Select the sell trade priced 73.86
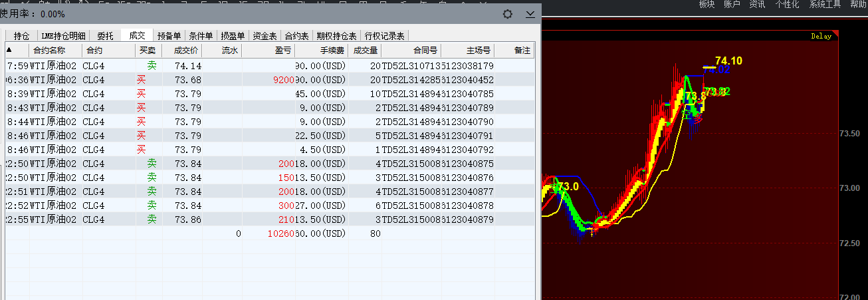868x300 pixels. (x=270, y=220)
